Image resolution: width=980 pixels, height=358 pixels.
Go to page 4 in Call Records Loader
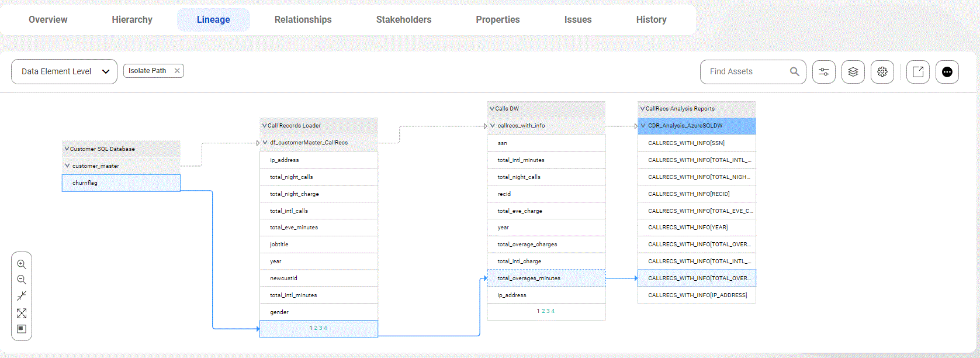pyautogui.click(x=325, y=328)
